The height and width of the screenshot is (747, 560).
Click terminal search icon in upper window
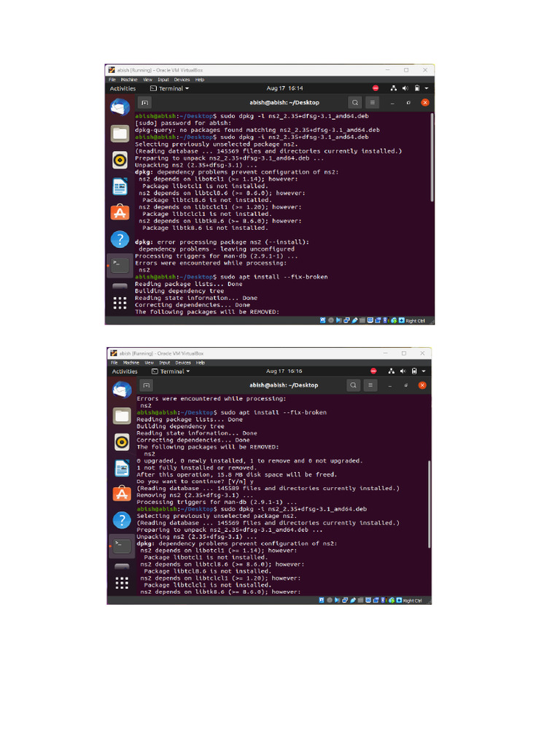(x=355, y=102)
